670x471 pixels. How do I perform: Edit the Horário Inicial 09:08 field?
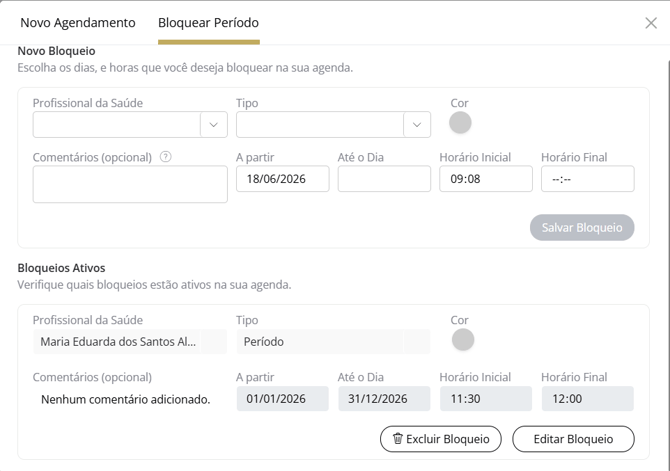click(x=486, y=179)
